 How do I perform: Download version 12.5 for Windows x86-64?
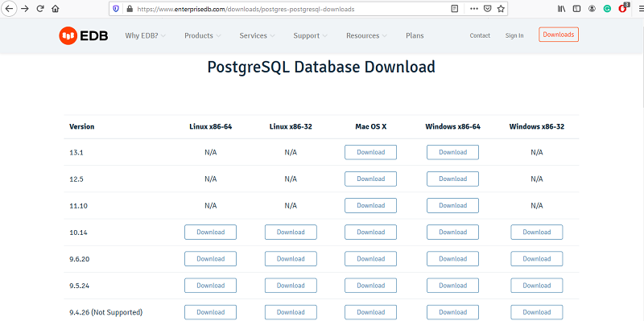click(452, 179)
